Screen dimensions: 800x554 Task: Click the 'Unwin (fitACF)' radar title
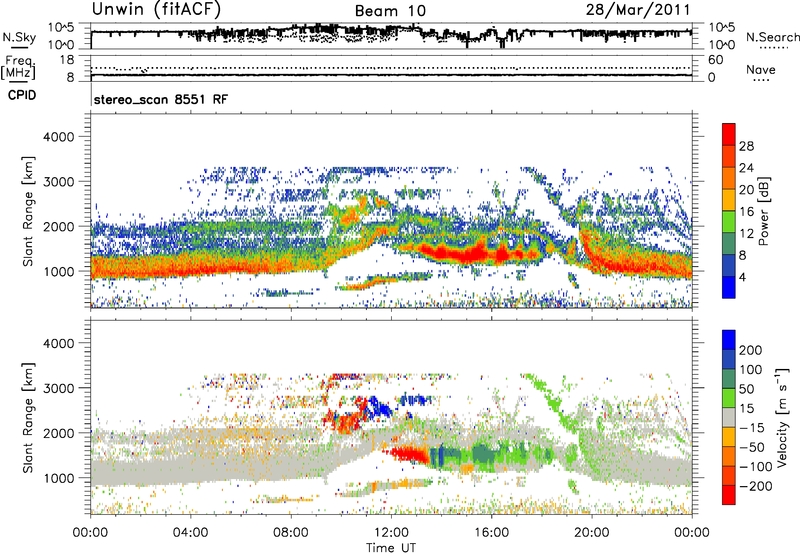pos(156,10)
